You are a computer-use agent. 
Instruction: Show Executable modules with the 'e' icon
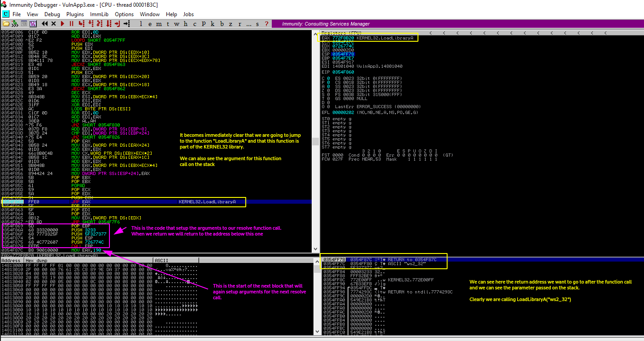[x=150, y=24]
